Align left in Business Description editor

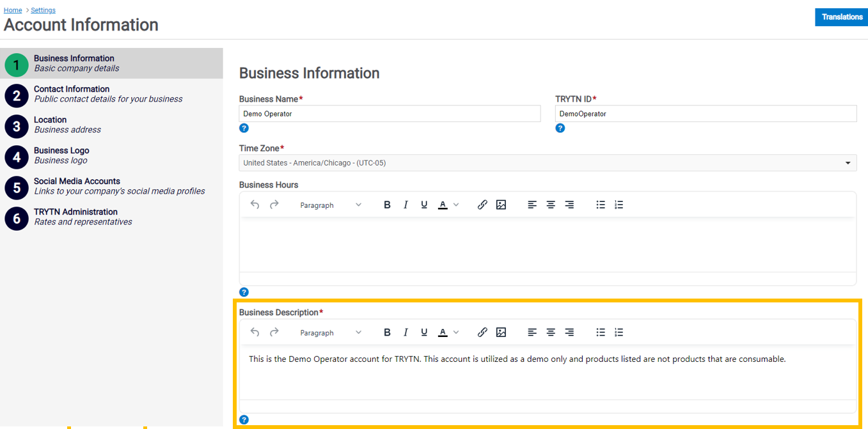pos(532,332)
